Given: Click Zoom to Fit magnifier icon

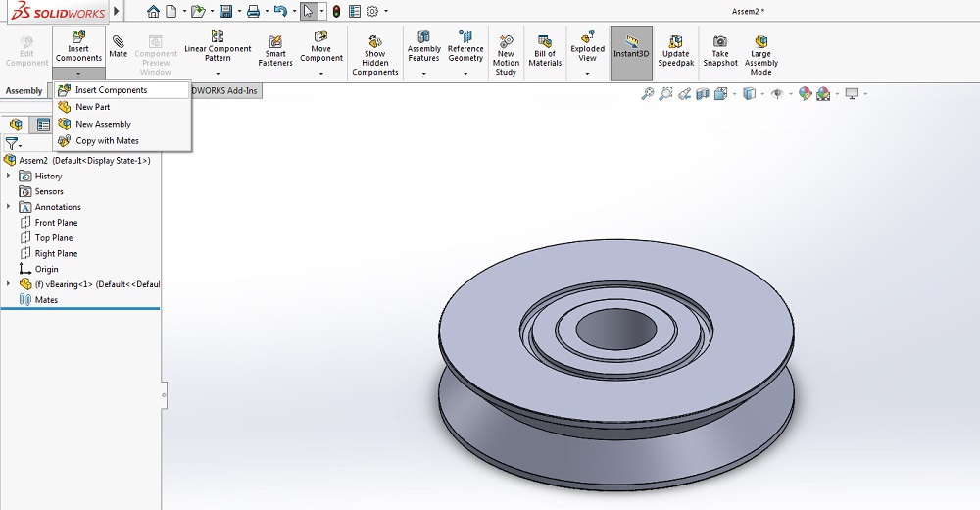Looking at the screenshot, I should (x=648, y=94).
